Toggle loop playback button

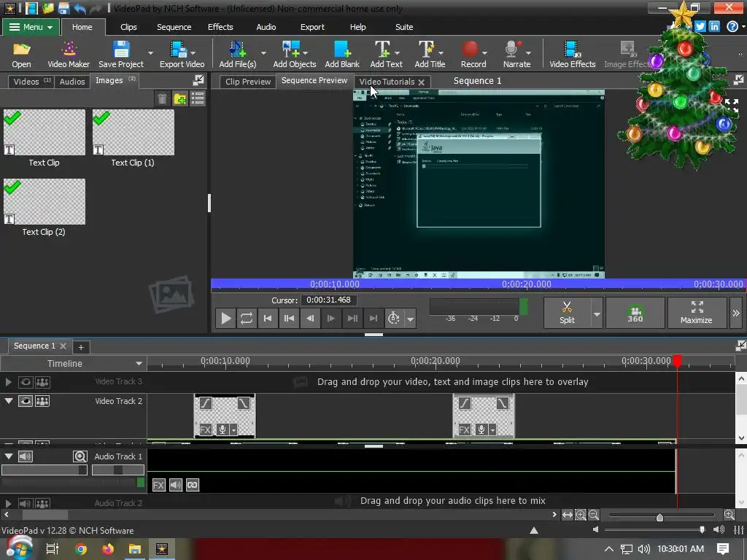[x=247, y=318]
